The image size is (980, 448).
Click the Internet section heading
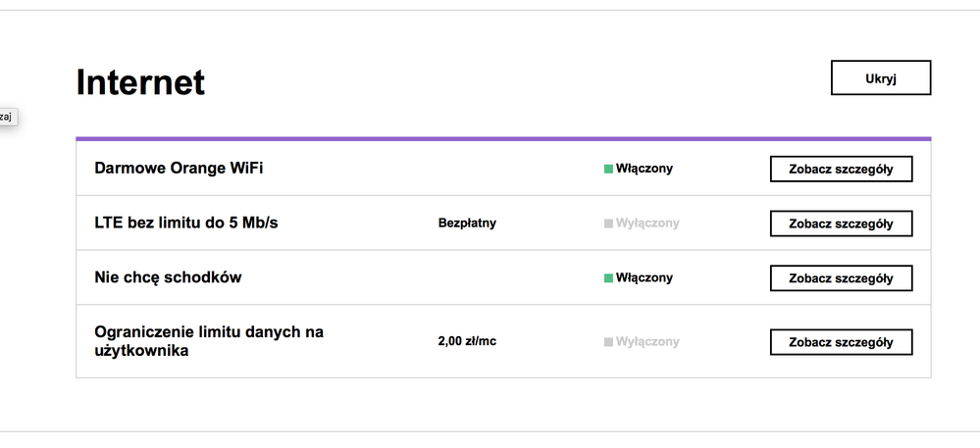(x=140, y=82)
